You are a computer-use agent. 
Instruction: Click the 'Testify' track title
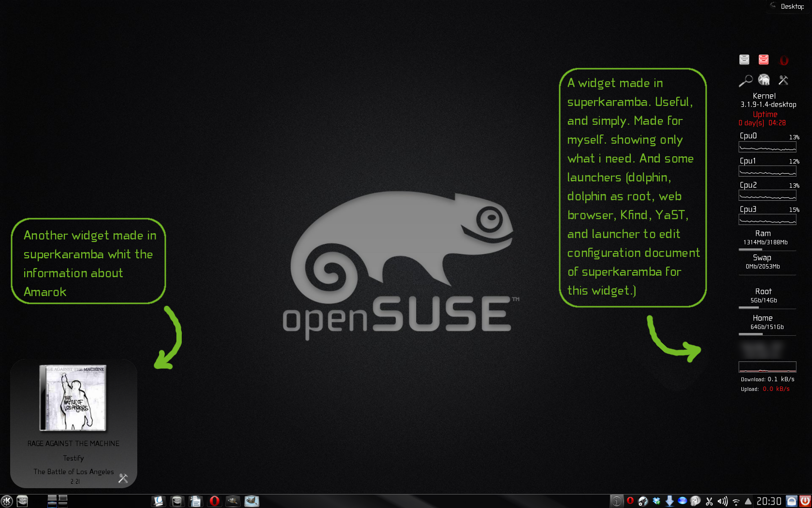[x=73, y=458]
